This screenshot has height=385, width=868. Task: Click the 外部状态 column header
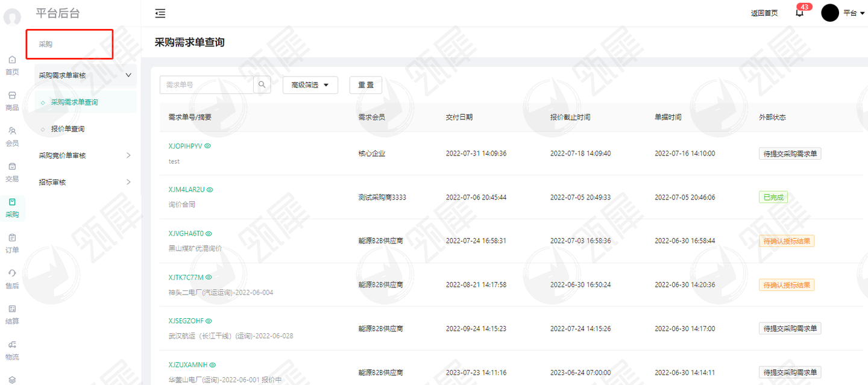[772, 117]
